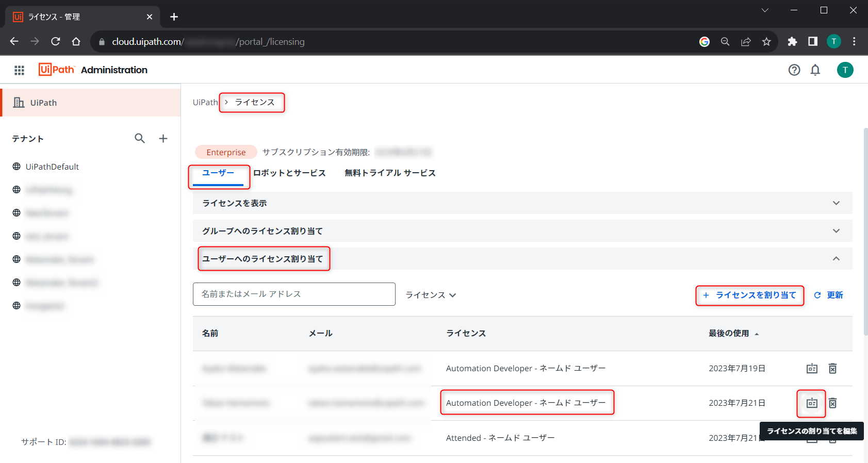This screenshot has width=868, height=463.
Task: Click the 名前またはメール アドレス search field
Action: click(294, 294)
